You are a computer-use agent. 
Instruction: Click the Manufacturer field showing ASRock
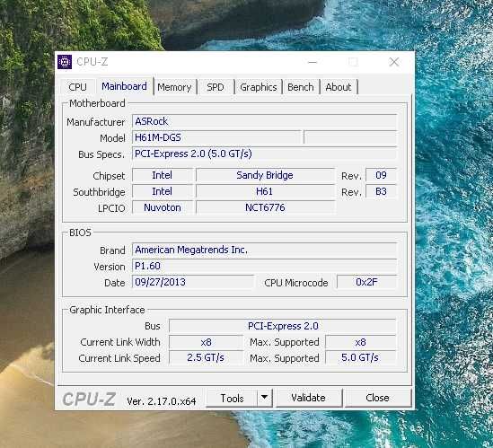coord(264,121)
